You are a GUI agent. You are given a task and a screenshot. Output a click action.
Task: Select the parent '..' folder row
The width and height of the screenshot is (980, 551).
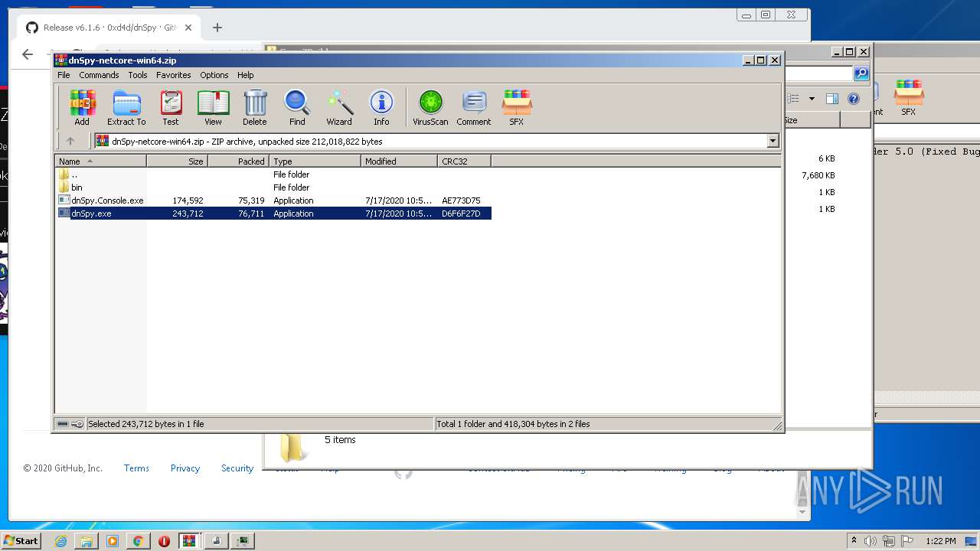click(x=273, y=174)
